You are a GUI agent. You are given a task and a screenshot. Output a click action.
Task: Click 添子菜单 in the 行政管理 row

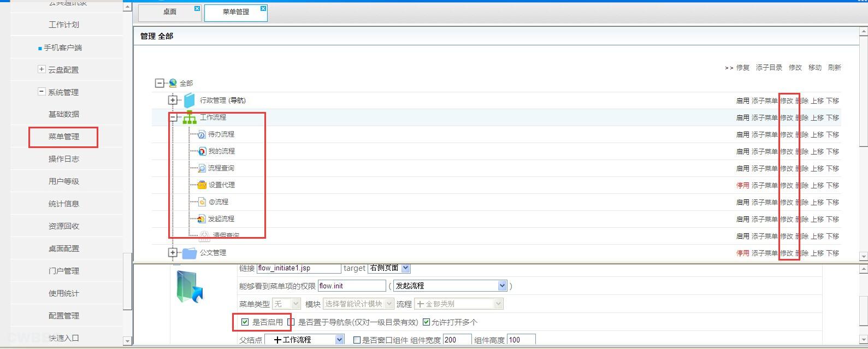click(765, 101)
